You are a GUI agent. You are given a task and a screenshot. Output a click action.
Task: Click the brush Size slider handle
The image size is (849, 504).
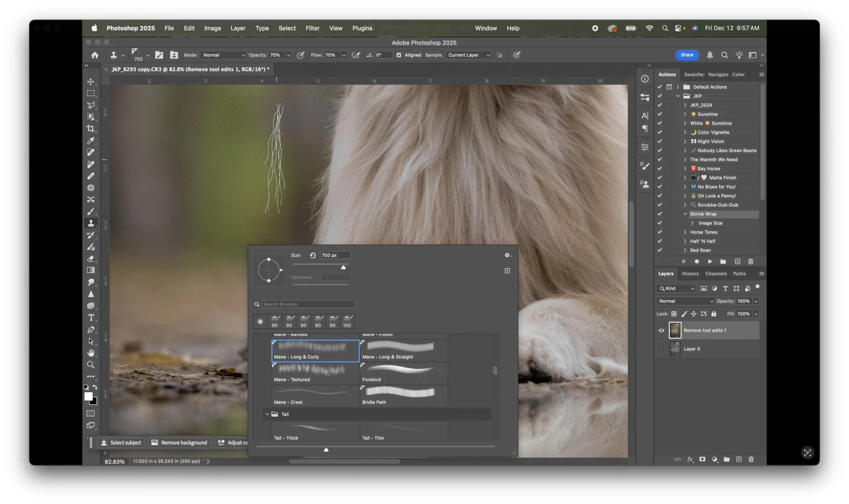tap(343, 268)
